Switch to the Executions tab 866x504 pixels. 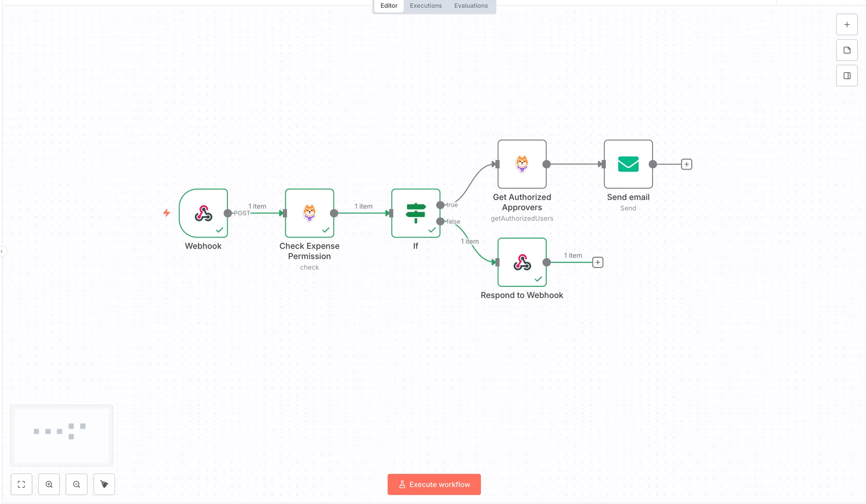coord(425,6)
